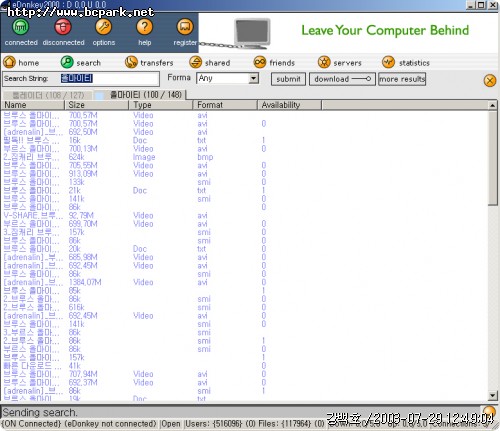Go to home page icon

(x=9, y=62)
